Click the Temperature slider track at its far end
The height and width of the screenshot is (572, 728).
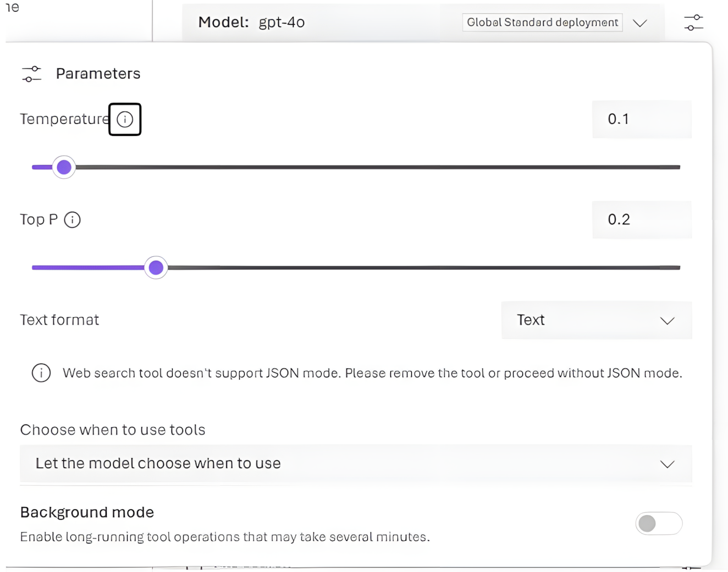point(675,167)
